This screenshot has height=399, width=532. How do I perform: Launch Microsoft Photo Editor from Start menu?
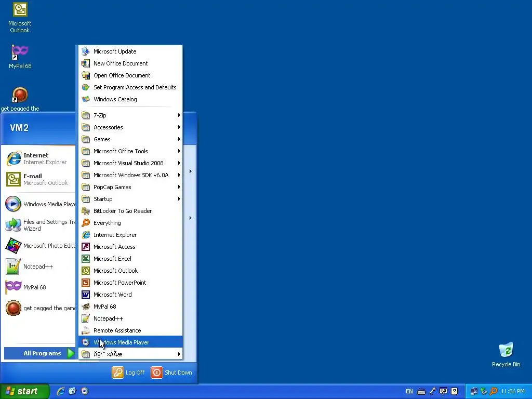pyautogui.click(x=39, y=246)
